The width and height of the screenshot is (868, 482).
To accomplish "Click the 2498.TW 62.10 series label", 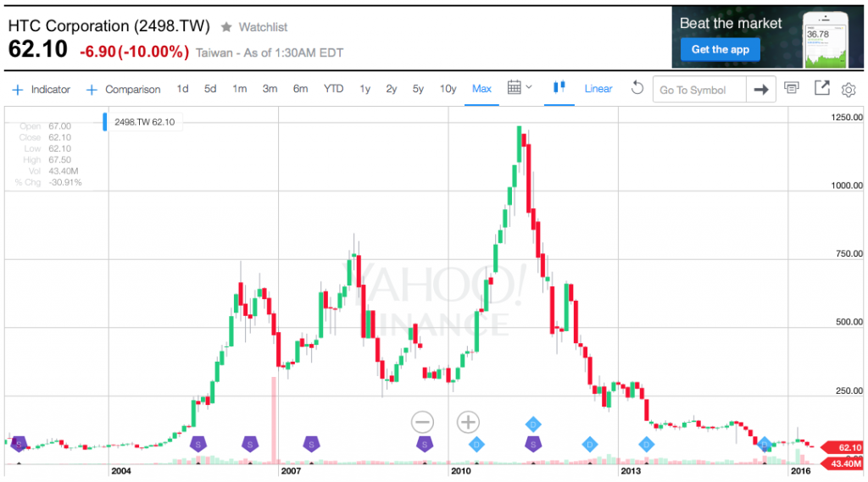I will coord(144,122).
